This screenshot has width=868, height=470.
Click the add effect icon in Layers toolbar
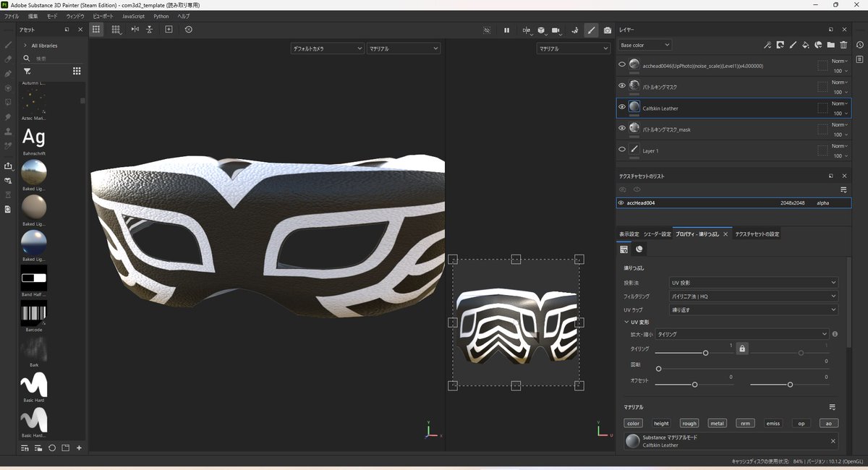click(818, 45)
